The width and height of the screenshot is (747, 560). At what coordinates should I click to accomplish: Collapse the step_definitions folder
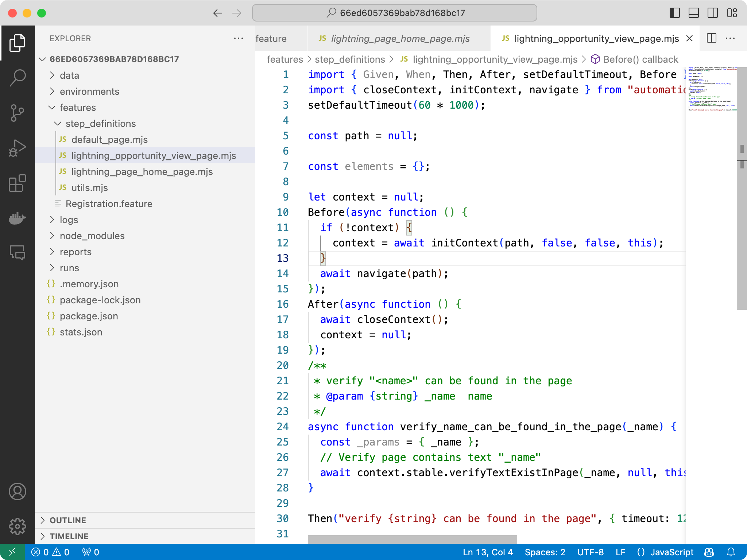(x=100, y=124)
